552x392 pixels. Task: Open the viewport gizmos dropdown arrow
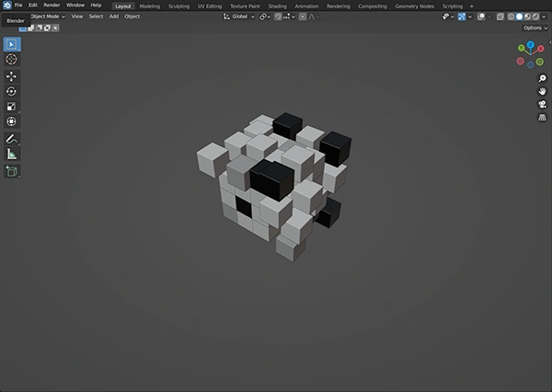click(x=470, y=17)
